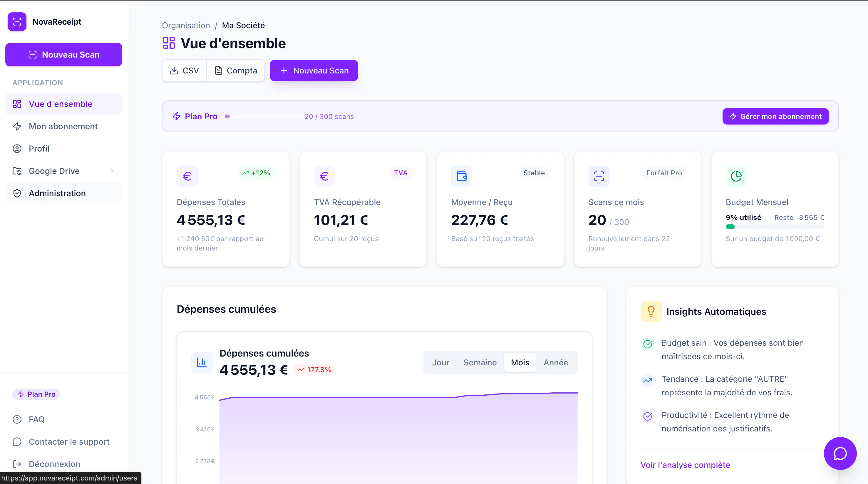The height and width of the screenshot is (484, 868).
Task: Click the lightning icon beside Mon abonnement
Action: coord(17,126)
